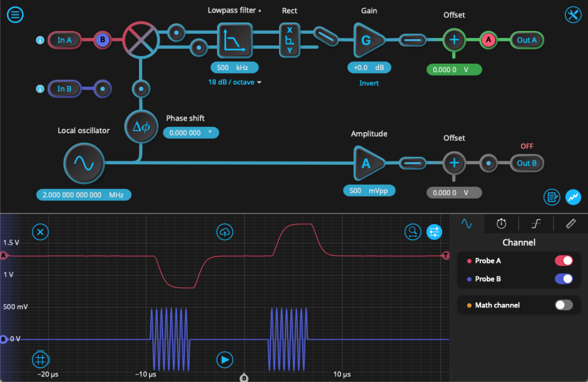Click probe point B after In A
Screen dimensions: 588x382
point(102,40)
